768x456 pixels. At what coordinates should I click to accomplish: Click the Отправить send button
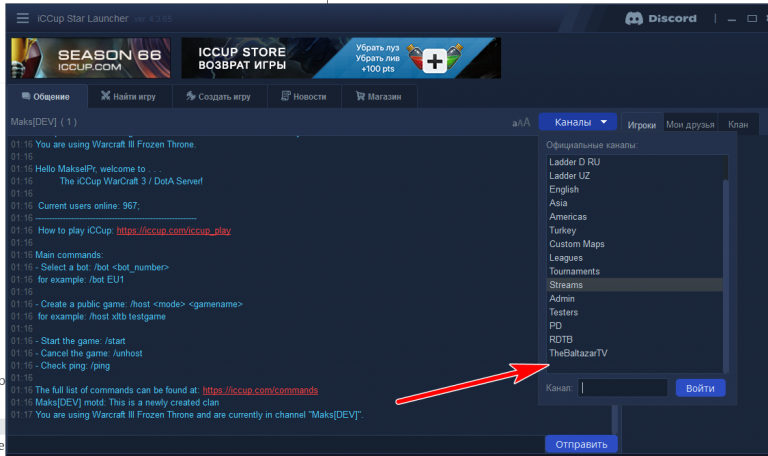(x=581, y=444)
